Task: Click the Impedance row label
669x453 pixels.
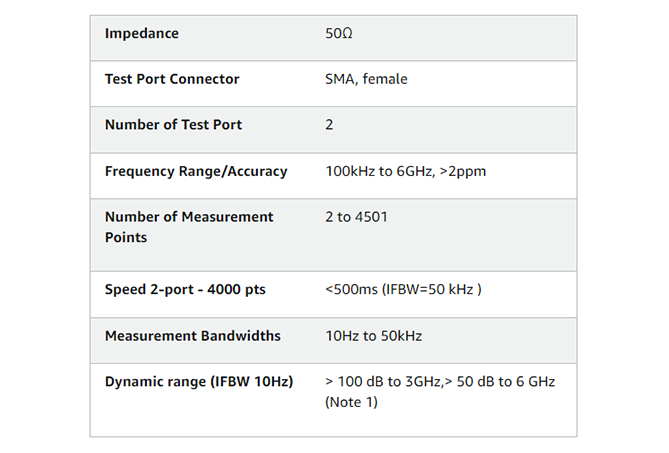Action: coord(142,33)
